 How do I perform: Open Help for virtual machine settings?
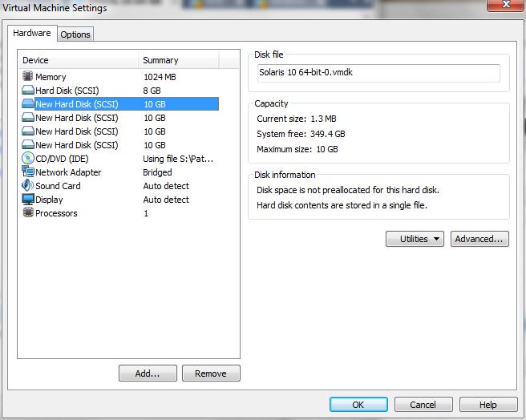click(x=488, y=405)
